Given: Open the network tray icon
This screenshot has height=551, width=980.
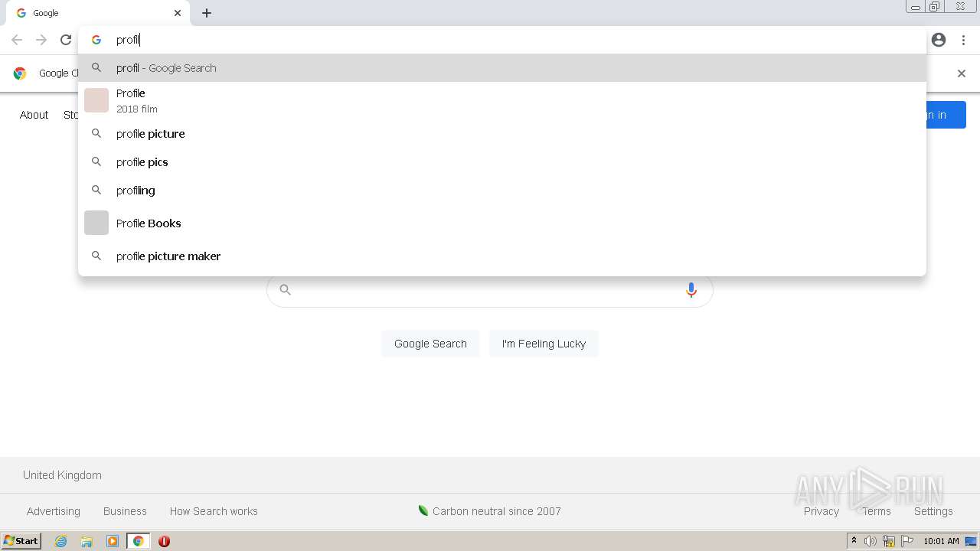Looking at the screenshot, I should [x=889, y=541].
